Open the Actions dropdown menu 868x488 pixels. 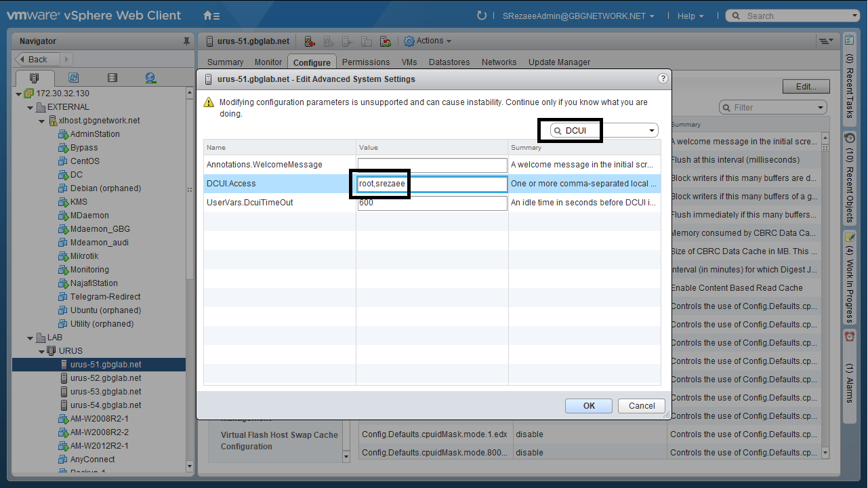(428, 41)
